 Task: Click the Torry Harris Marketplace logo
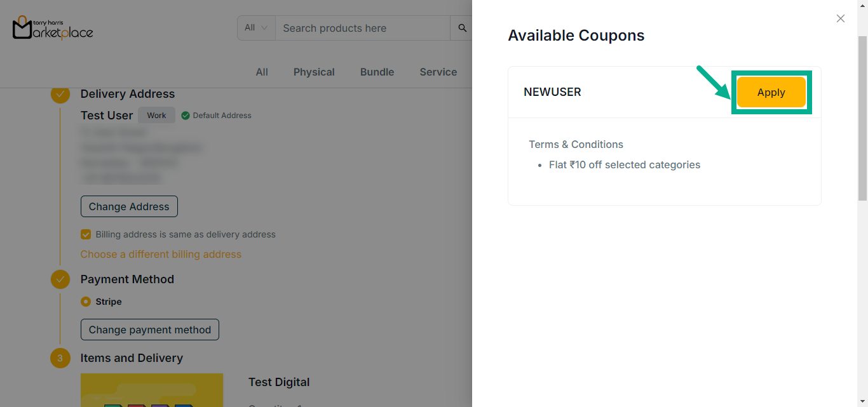[x=53, y=28]
